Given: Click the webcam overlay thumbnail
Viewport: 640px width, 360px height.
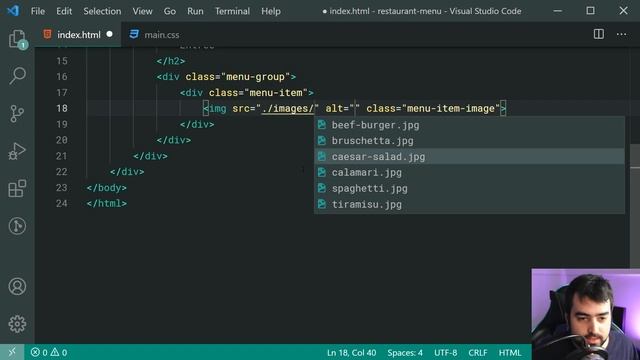Looking at the screenshot, I should point(586,314).
